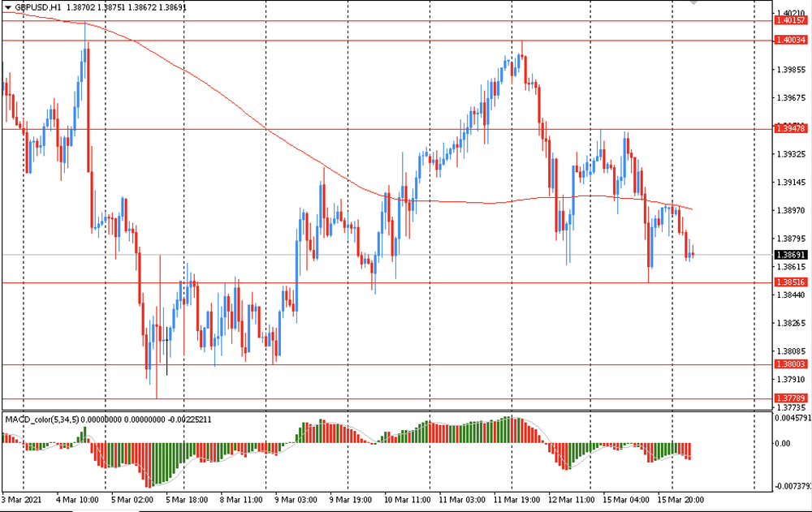Screen dimensions: 812x512
Task: Click the 11 Mar 03:00 time label
Action: 462,500
